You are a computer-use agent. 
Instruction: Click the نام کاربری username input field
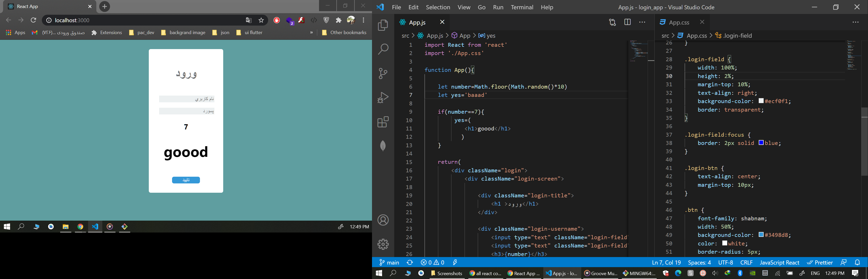[187, 99]
